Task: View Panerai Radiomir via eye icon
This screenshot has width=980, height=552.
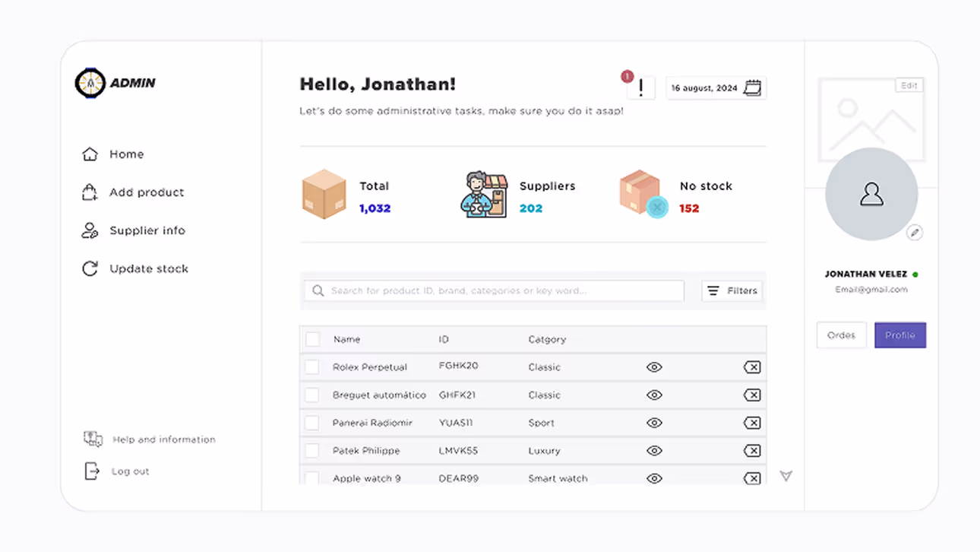Action: click(x=654, y=423)
